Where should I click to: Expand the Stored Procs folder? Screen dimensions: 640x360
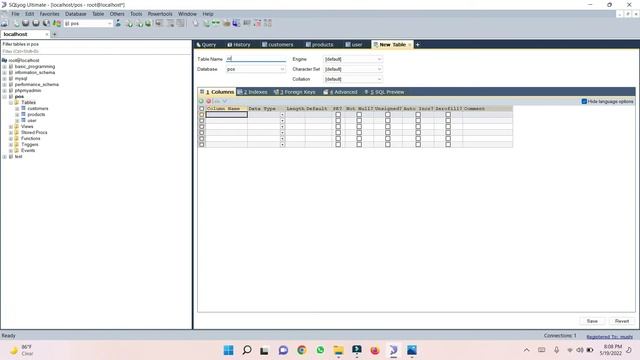click(11, 133)
